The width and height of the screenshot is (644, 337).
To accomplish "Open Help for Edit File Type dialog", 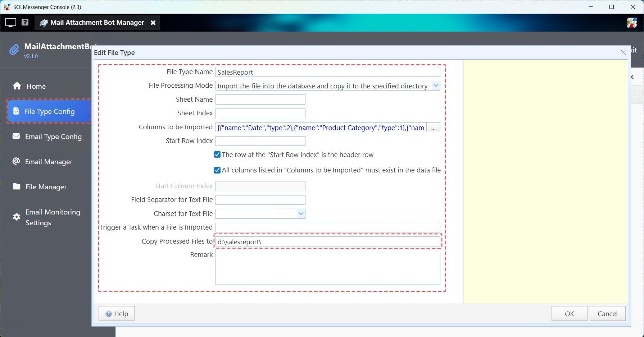I will 117,314.
